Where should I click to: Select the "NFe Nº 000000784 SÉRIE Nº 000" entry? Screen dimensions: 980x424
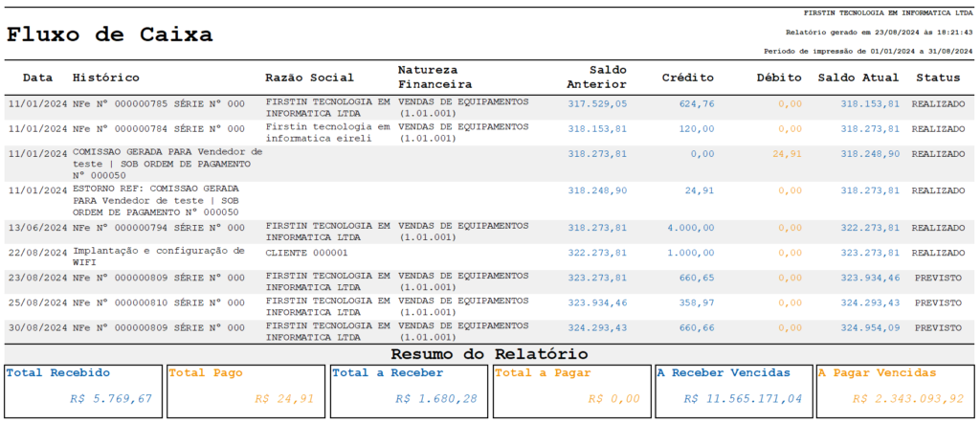159,129
